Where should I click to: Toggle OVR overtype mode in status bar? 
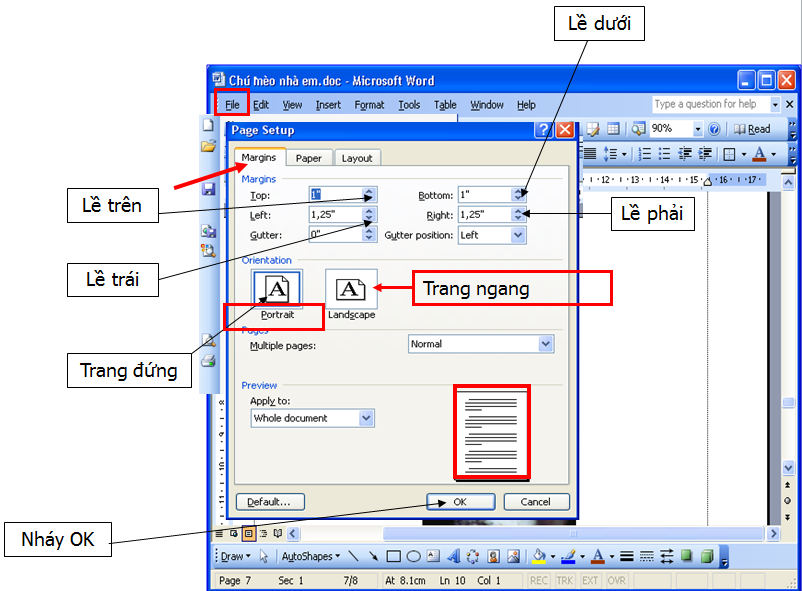[x=616, y=580]
